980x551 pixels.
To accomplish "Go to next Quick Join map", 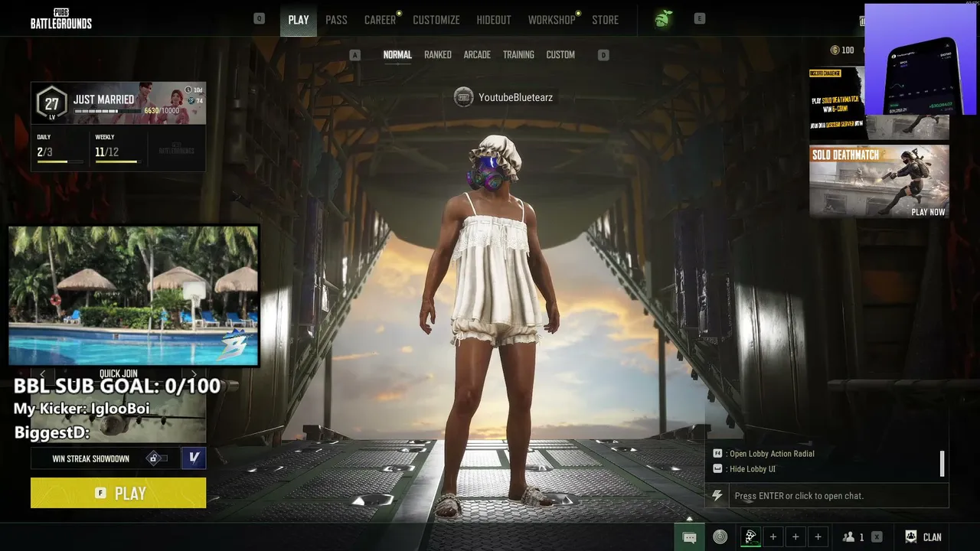I will 194,374.
